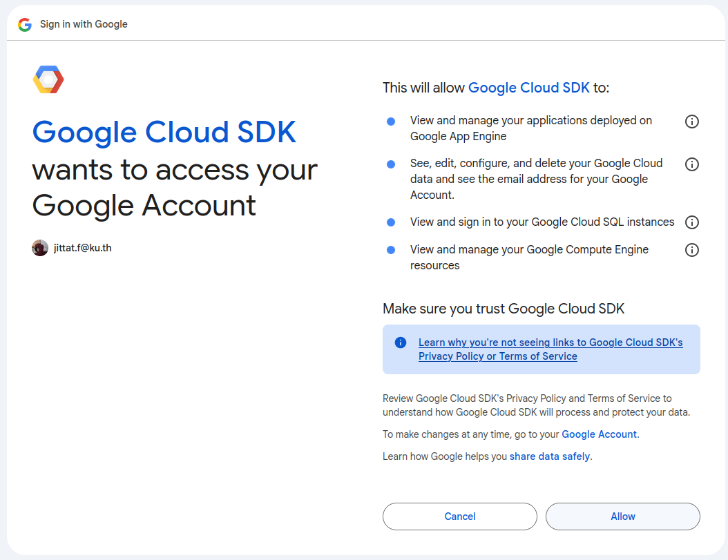Viewport: 728px width, 560px height.
Task: Click the "share data safely" link
Action: 549,456
